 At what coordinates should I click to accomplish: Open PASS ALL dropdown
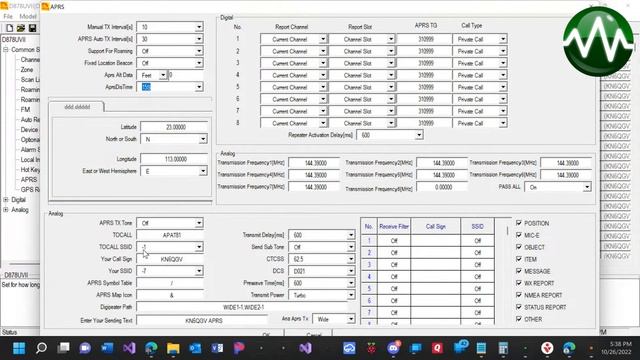(587, 187)
